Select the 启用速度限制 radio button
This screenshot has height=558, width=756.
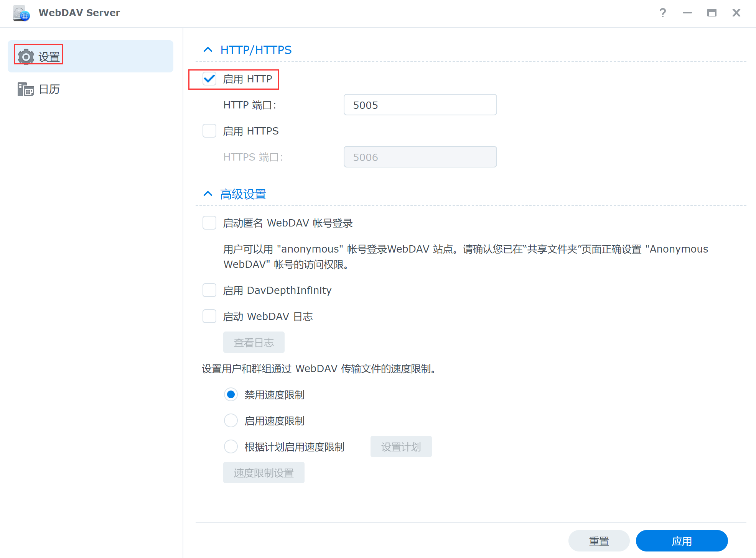[231, 421]
